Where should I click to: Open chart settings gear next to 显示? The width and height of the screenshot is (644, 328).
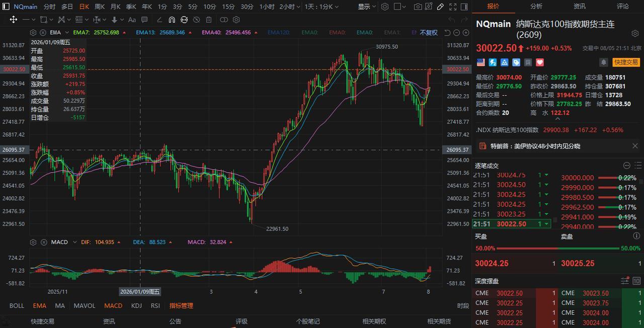(x=385, y=7)
